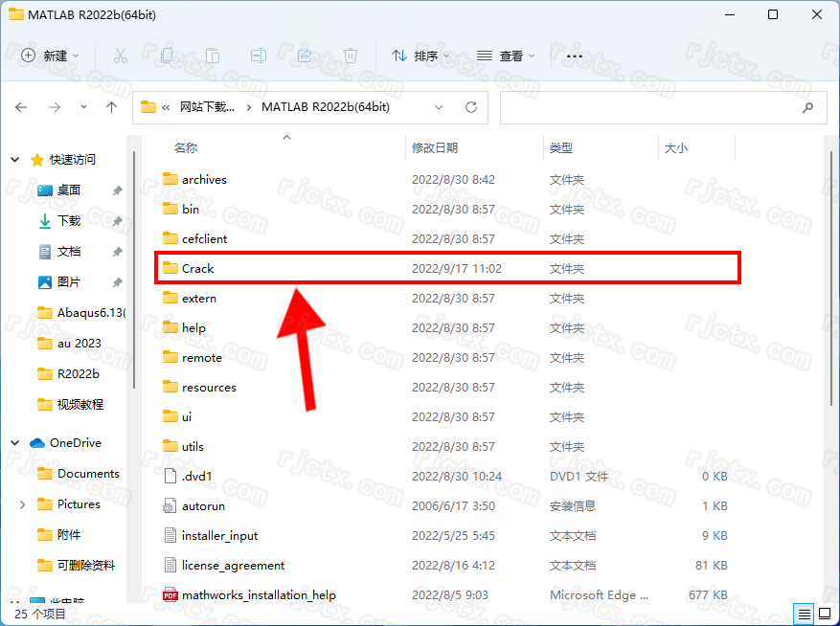Open the 新建 (New) dropdown
Screen dimensions: 840x626
click(x=51, y=56)
